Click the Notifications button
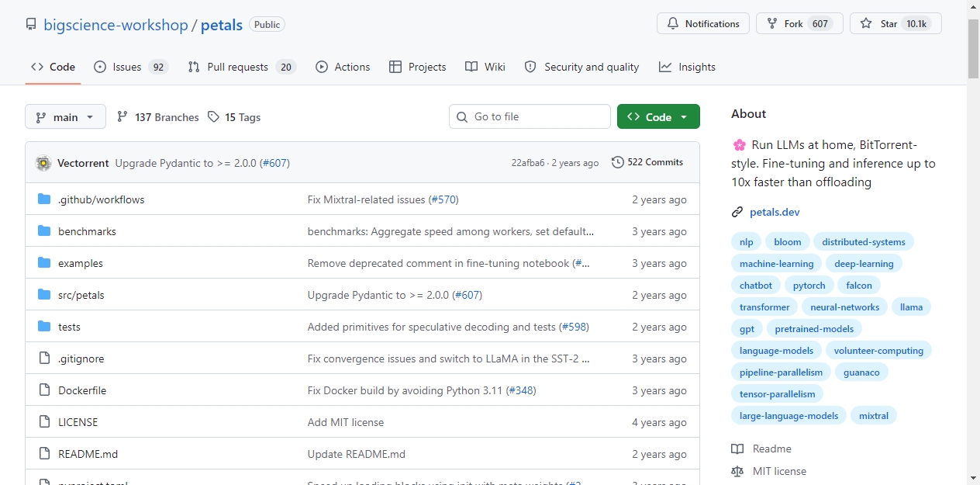980x485 pixels. [703, 24]
